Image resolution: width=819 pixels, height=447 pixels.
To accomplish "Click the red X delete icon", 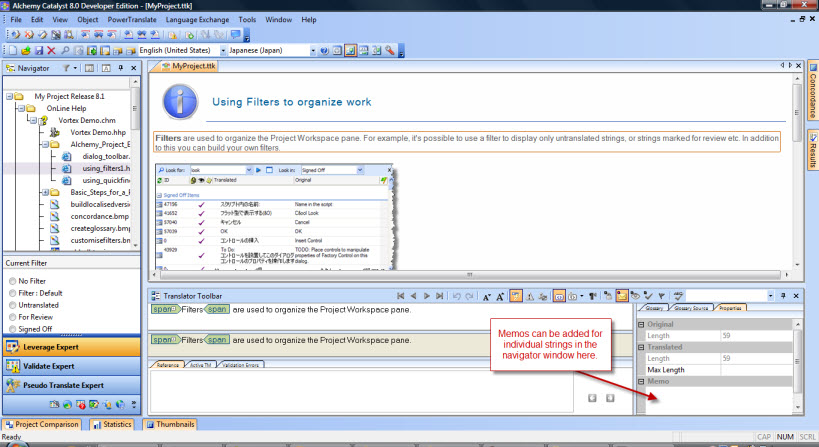I will (51, 50).
